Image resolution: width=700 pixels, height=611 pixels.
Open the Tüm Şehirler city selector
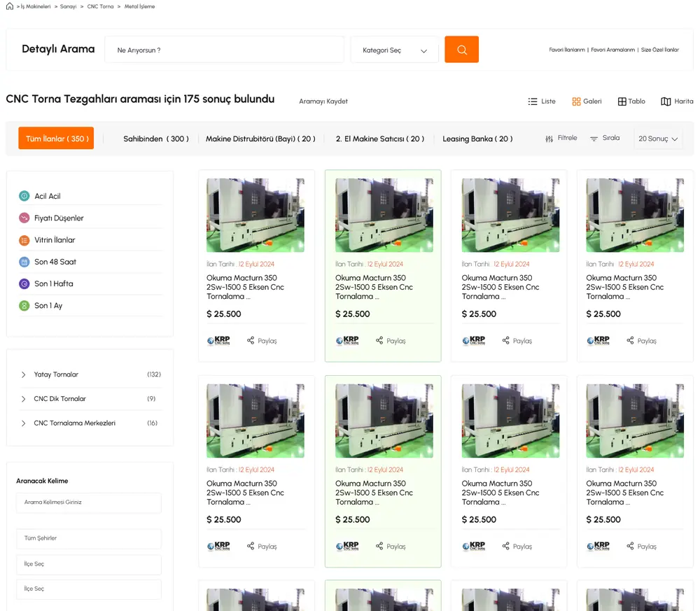click(89, 538)
